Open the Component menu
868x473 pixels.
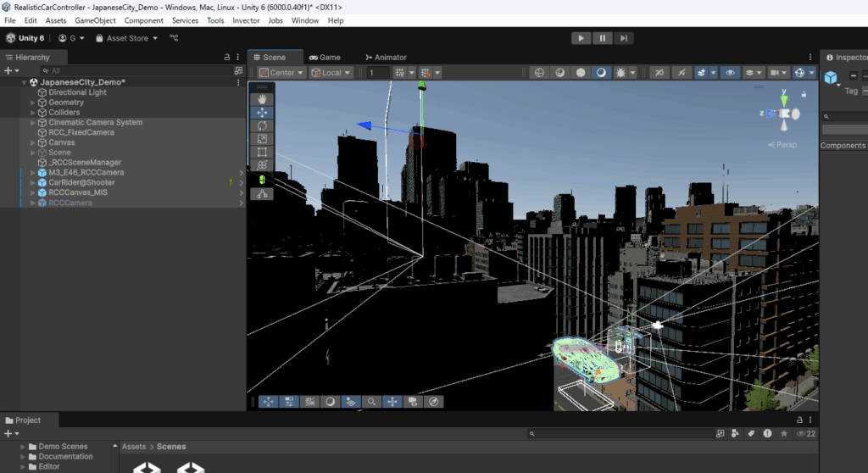[x=143, y=20]
